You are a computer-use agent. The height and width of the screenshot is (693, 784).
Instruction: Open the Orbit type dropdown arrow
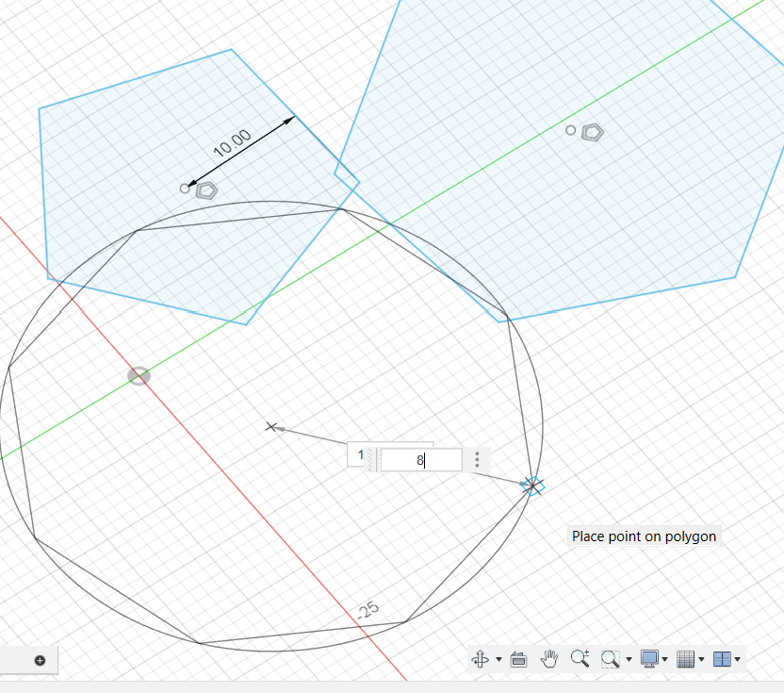tap(498, 659)
